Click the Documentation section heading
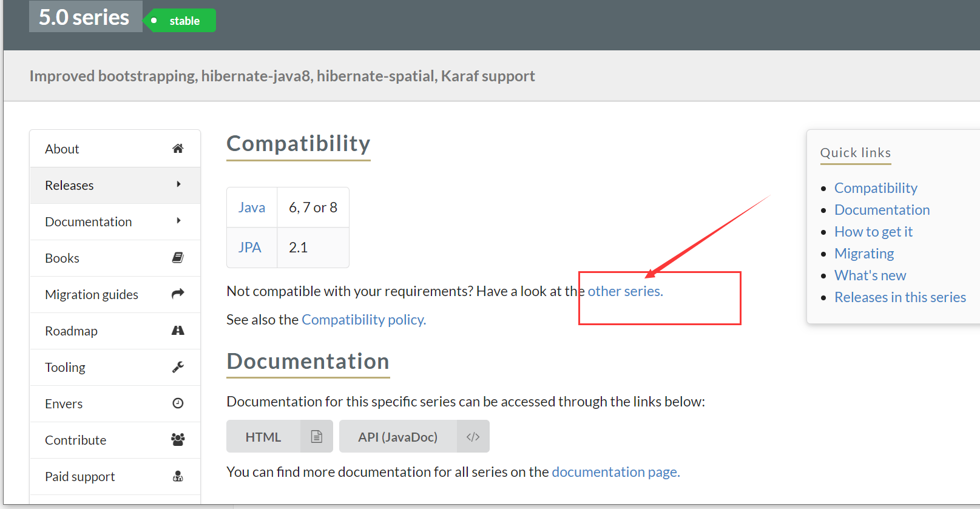This screenshot has height=509, width=980. [308, 362]
